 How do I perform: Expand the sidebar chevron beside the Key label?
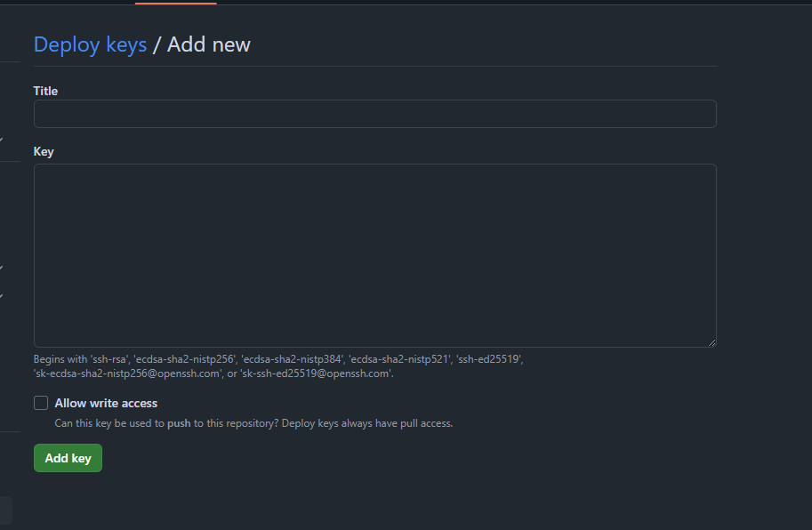(2, 140)
